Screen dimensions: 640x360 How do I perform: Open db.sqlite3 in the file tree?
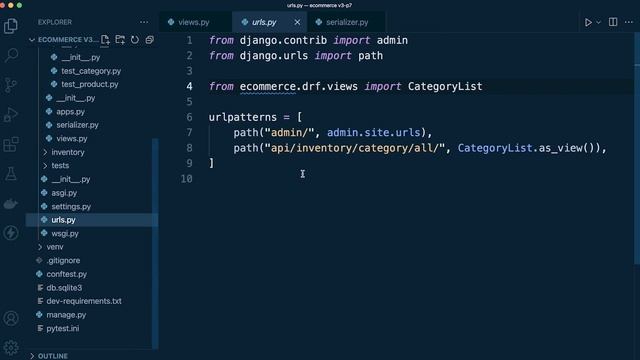pos(64,288)
